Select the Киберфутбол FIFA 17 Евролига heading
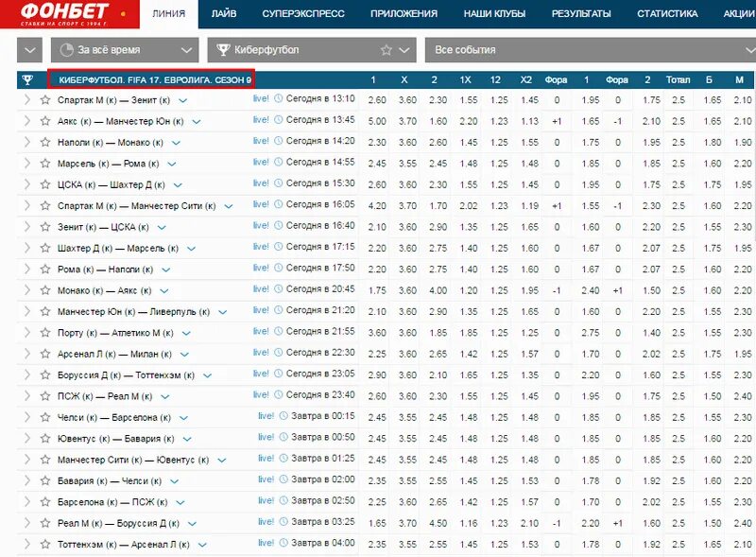 (x=155, y=80)
